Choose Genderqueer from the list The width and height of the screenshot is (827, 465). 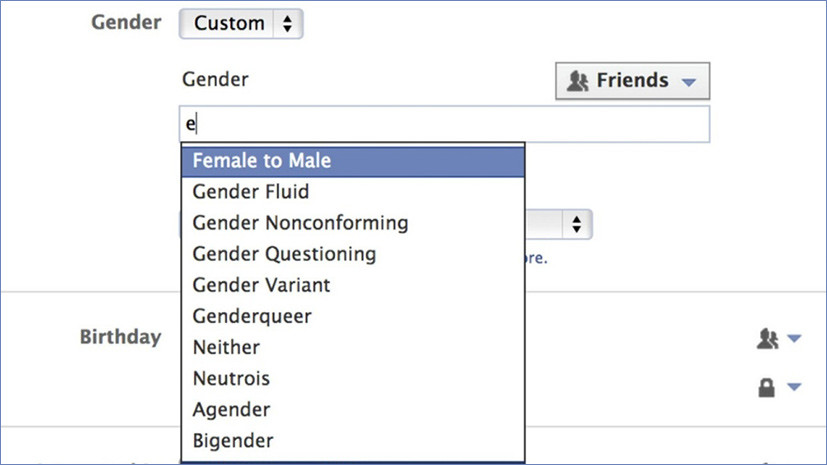(353, 316)
